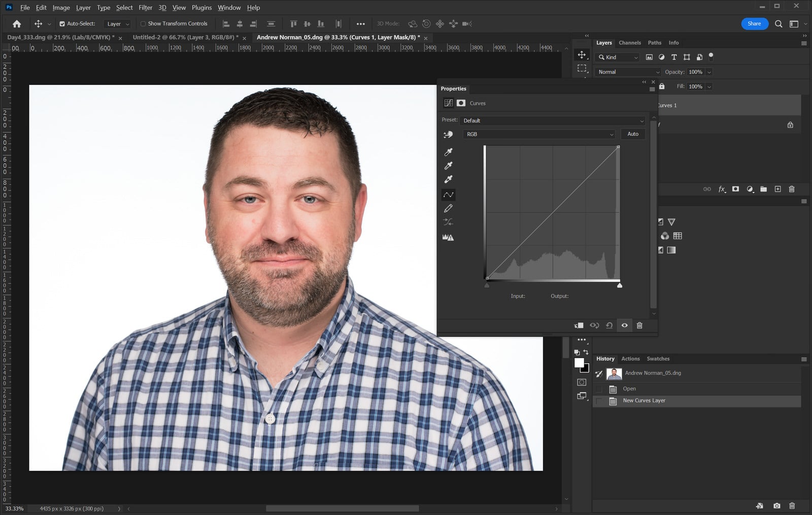This screenshot has height=515, width=812.
Task: Open the RGB channel dropdown
Action: point(539,134)
